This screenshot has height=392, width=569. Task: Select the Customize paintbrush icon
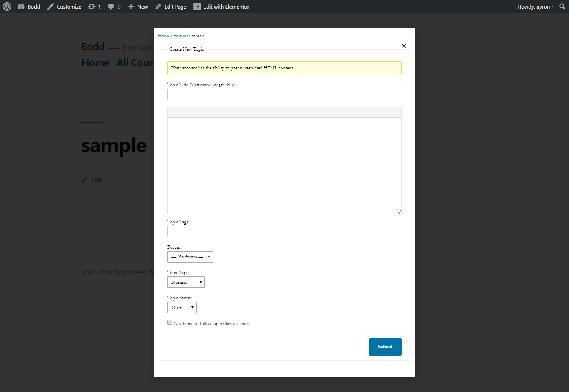50,6
